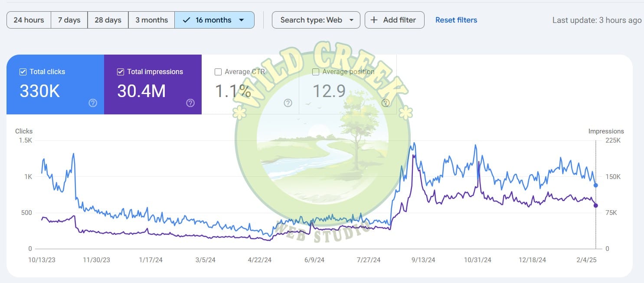Click the plus icon on Add filter
Image resolution: width=644 pixels, height=283 pixels.
click(x=373, y=20)
